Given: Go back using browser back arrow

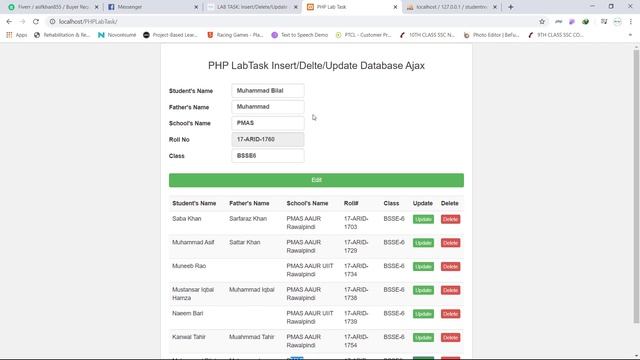Looking at the screenshot, I should click(x=9, y=22).
